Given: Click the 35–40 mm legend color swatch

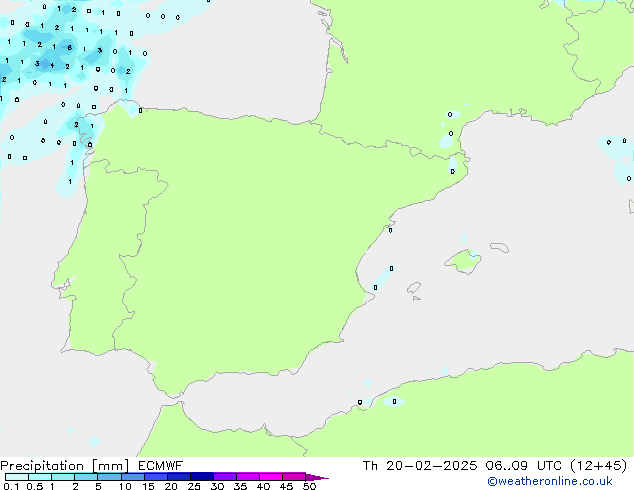Looking at the screenshot, I should click(x=247, y=477).
